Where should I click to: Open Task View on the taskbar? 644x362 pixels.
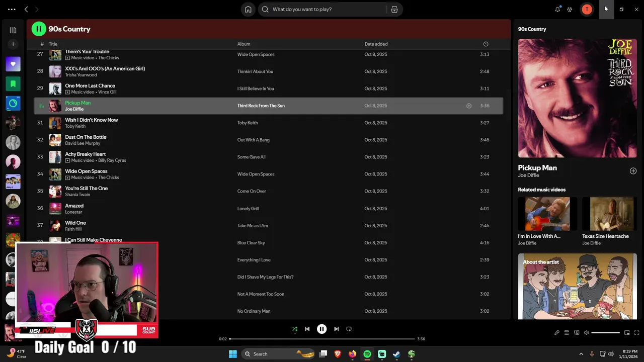[x=324, y=354]
